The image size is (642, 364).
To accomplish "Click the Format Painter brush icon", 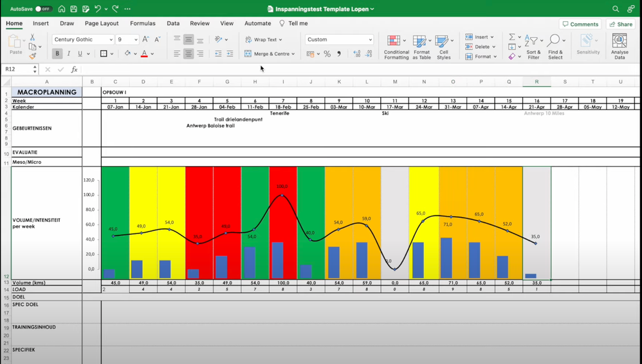I will pos(32,56).
